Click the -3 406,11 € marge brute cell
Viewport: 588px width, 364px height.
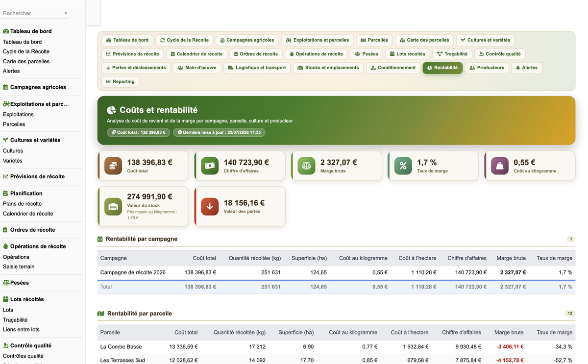click(x=510, y=347)
